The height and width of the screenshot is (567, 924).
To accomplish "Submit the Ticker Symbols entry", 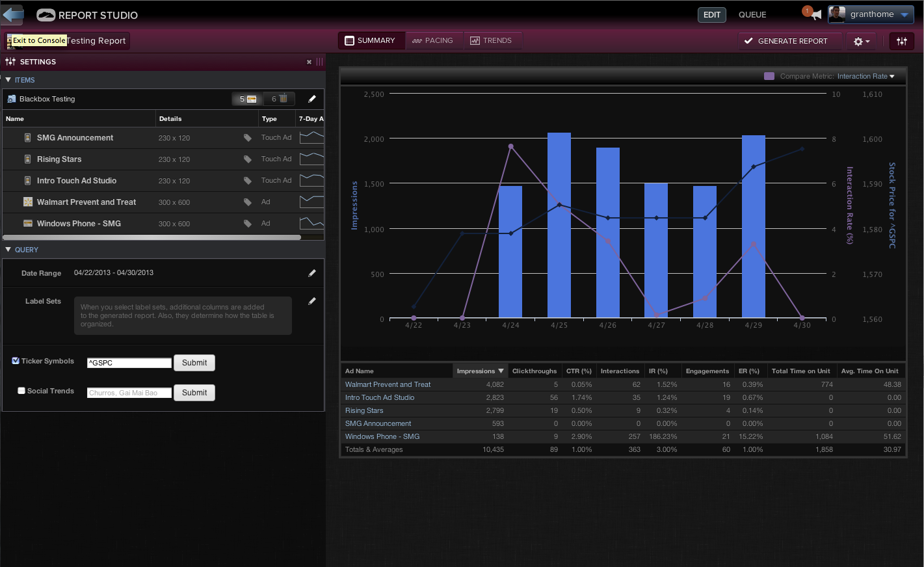I will click(x=194, y=363).
